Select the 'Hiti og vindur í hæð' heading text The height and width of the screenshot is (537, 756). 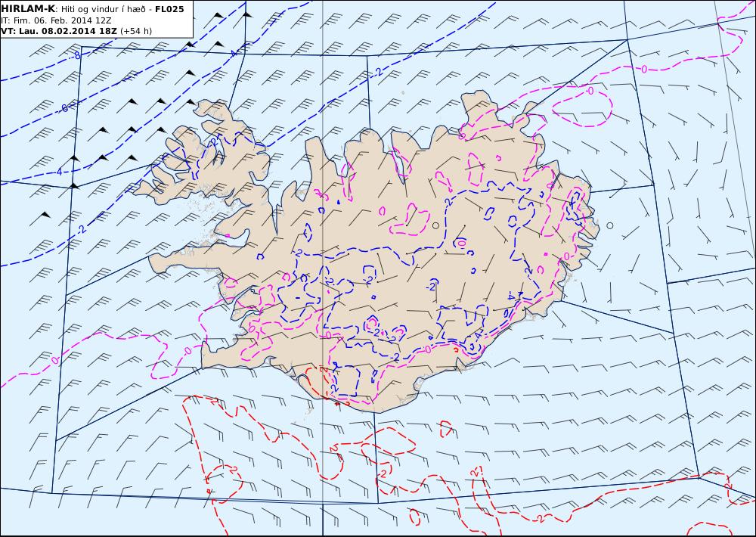103,9
